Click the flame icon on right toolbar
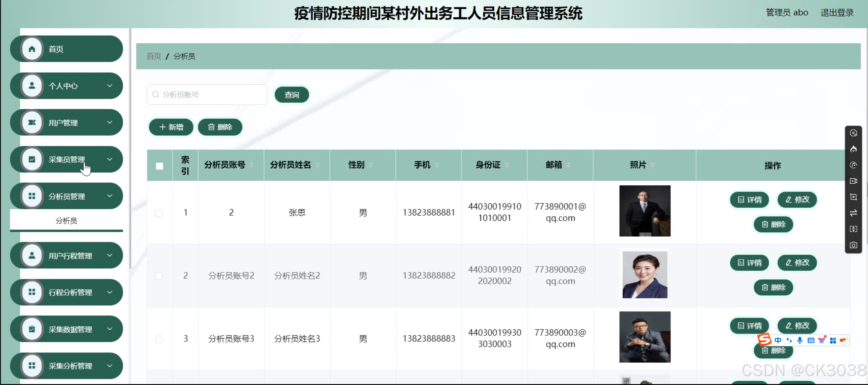 click(x=853, y=149)
